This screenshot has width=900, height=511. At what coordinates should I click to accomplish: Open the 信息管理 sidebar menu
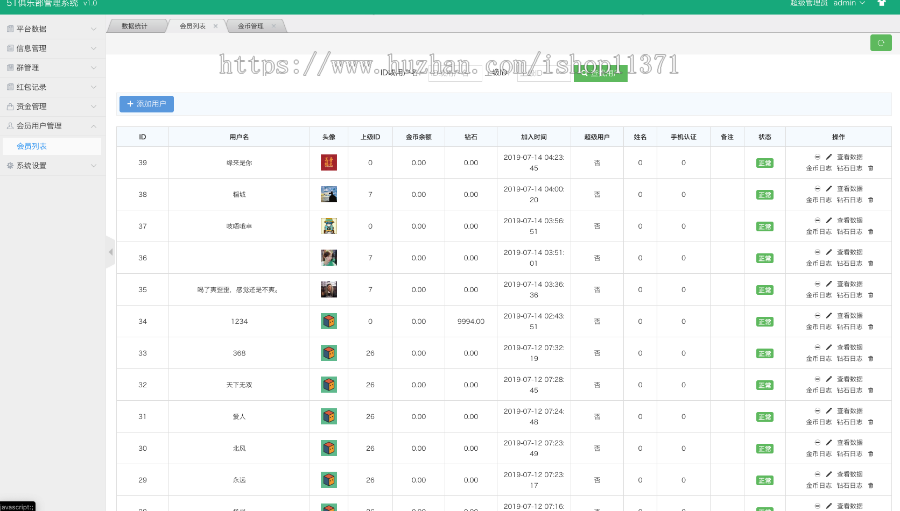pyautogui.click(x=52, y=48)
